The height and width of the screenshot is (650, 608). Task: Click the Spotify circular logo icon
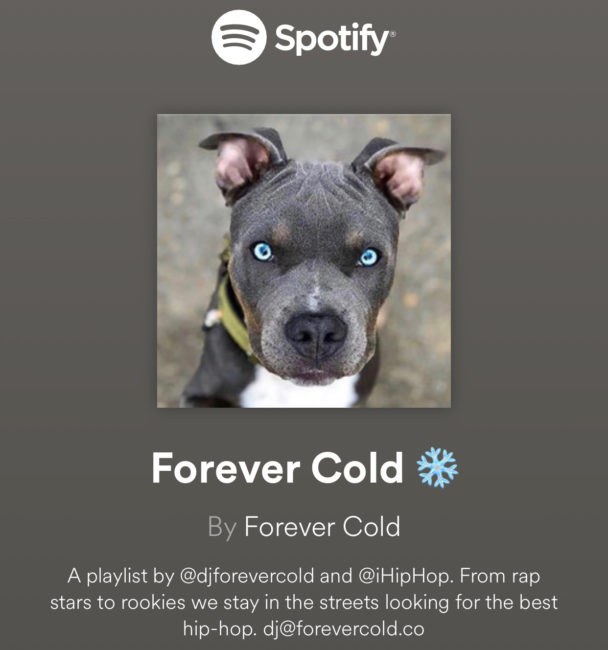pos(239,37)
